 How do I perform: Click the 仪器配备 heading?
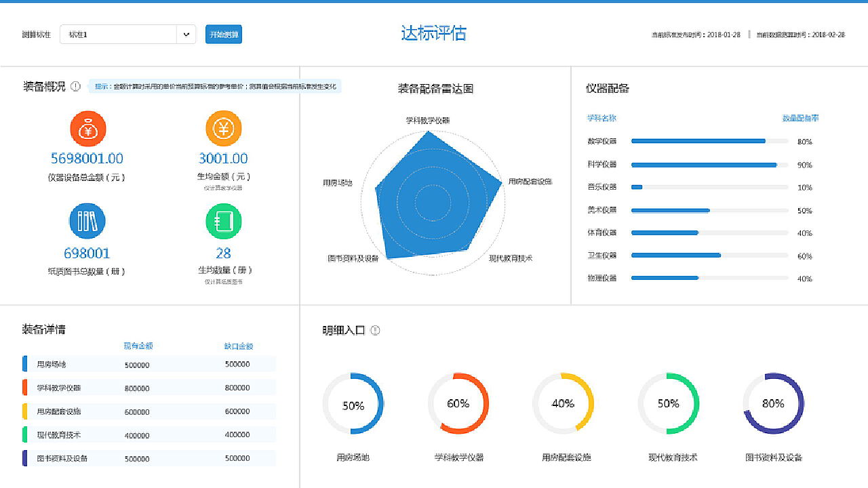click(x=608, y=89)
